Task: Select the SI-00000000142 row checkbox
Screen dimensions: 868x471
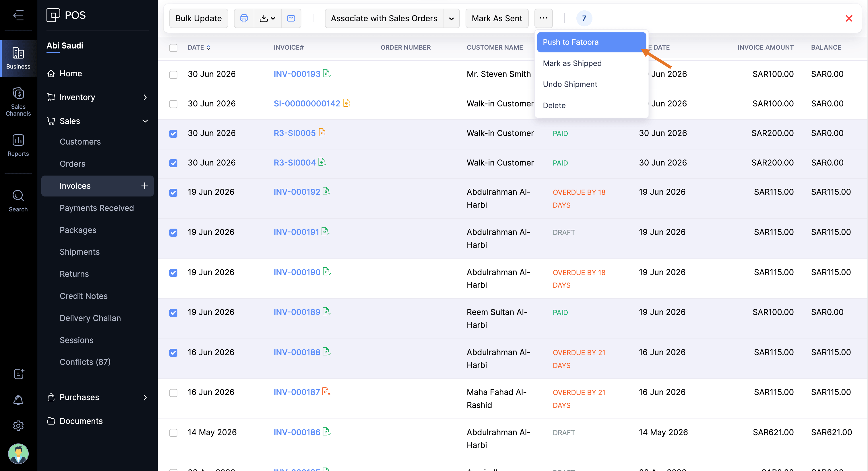Action: click(173, 104)
